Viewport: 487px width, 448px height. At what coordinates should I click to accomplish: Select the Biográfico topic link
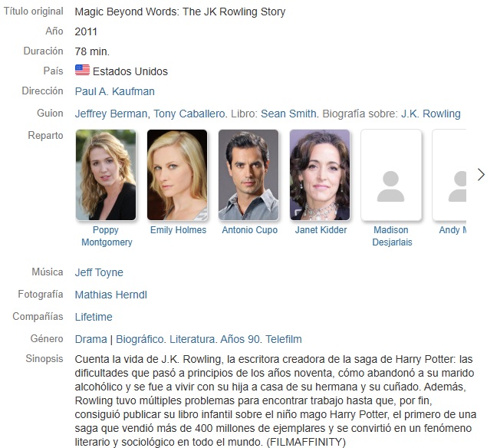pyautogui.click(x=140, y=339)
